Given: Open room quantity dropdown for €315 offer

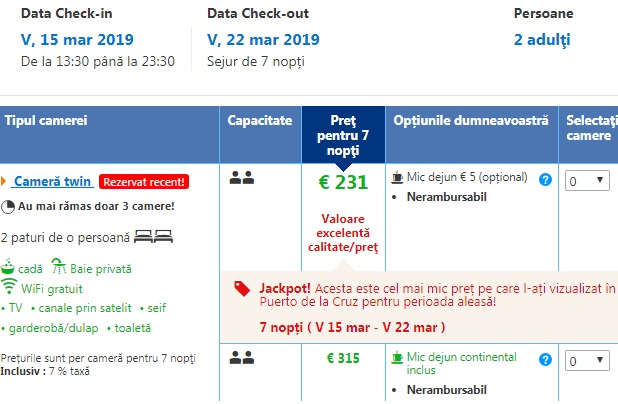Looking at the screenshot, I should pos(587,360).
